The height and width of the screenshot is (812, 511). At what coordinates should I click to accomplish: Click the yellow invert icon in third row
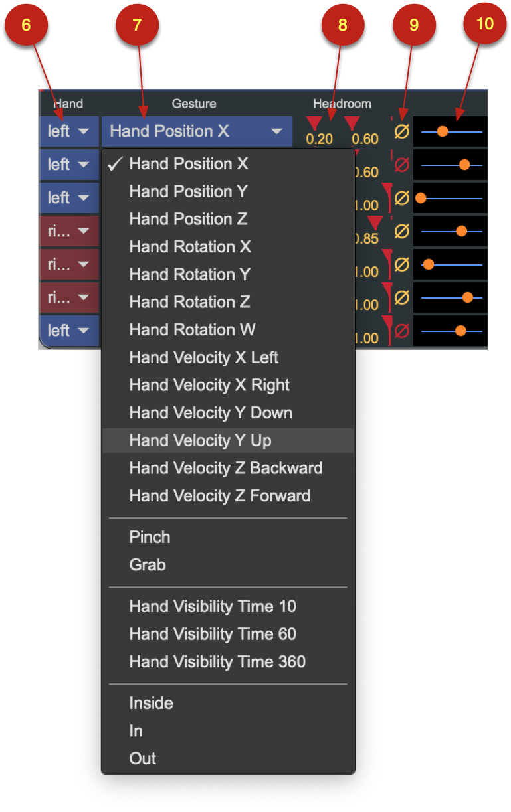[x=401, y=198]
